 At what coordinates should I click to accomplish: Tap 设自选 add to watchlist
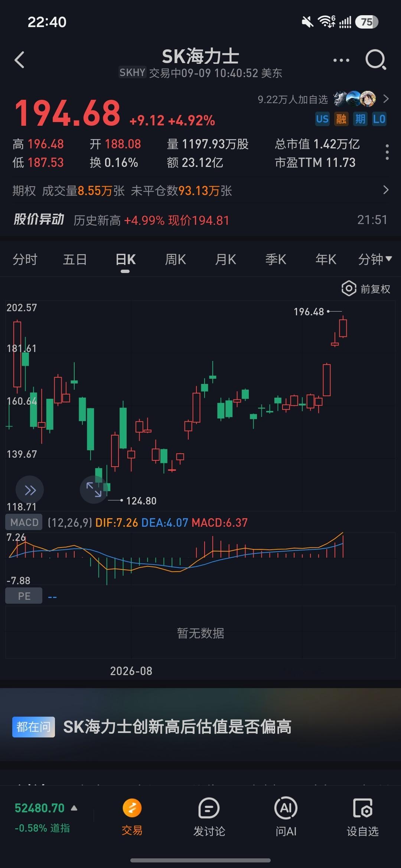point(362,818)
